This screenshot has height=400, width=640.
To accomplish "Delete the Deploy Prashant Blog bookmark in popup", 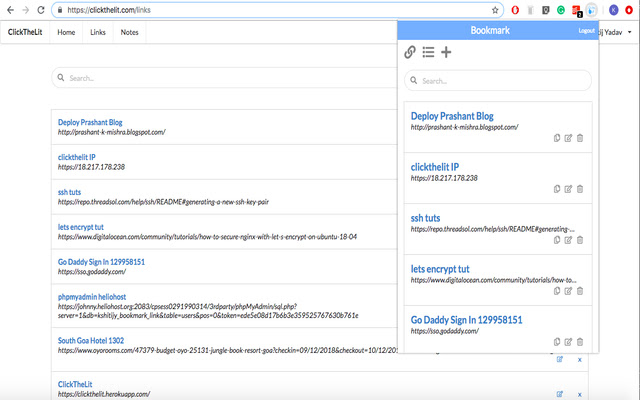I will coord(580,138).
